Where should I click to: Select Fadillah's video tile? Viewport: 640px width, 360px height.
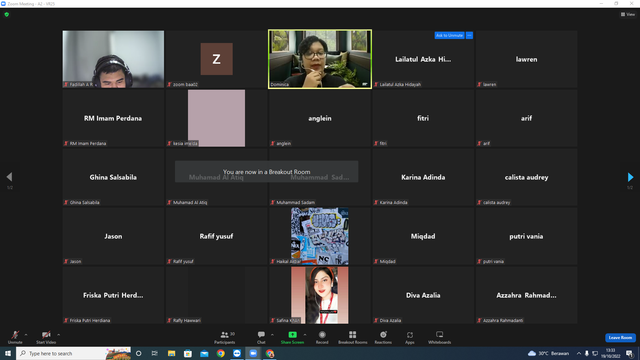pyautogui.click(x=113, y=59)
